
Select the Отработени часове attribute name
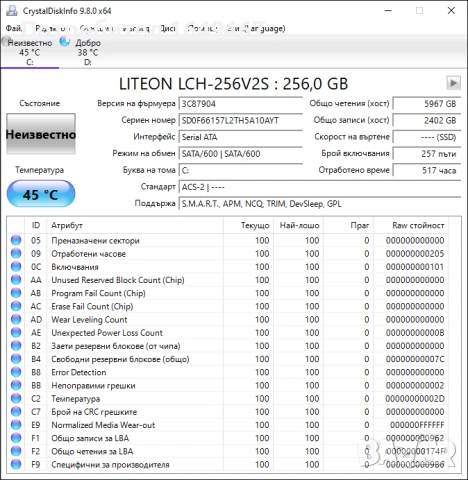(x=88, y=254)
